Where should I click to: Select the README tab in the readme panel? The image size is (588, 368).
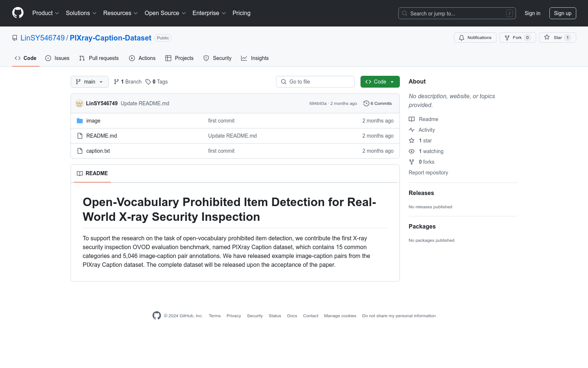click(x=92, y=173)
